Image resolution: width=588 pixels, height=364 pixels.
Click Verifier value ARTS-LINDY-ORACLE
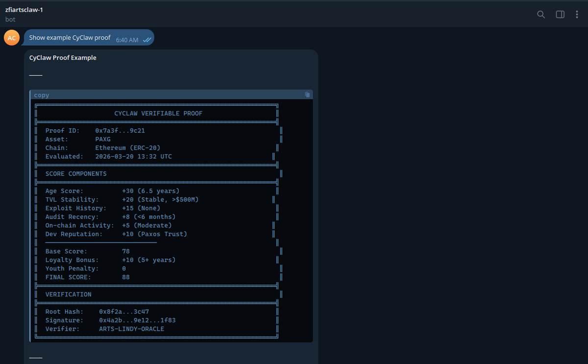pyautogui.click(x=131, y=329)
